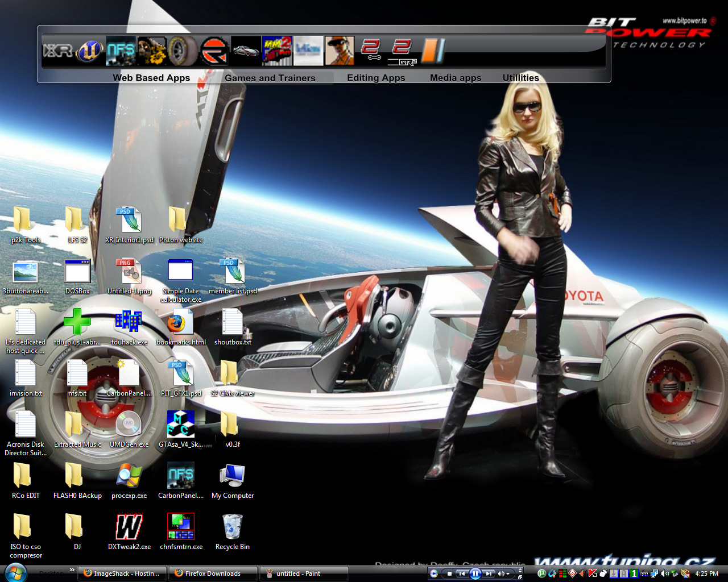Switch to Firefox Downloads taskbar window
728x582 pixels.
tap(213, 573)
